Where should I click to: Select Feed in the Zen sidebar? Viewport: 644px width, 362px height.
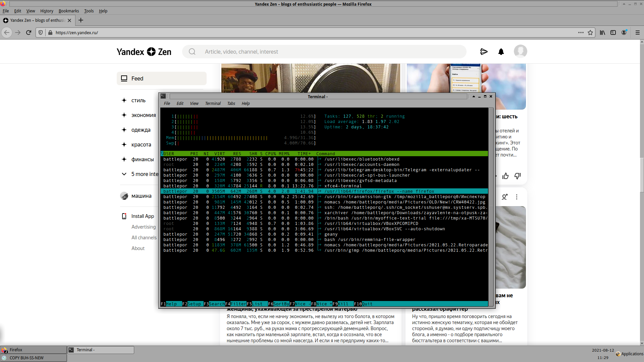162,78
